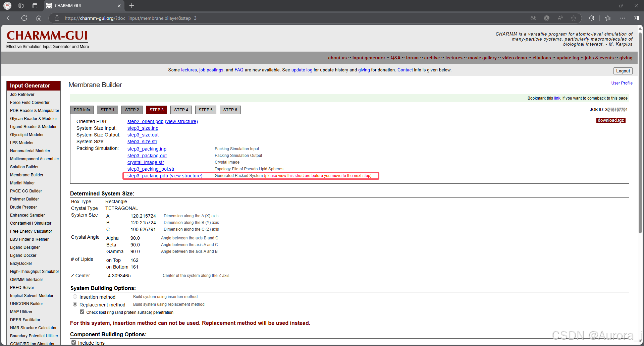
Task: Open the browser extensions menu
Action: click(591, 18)
